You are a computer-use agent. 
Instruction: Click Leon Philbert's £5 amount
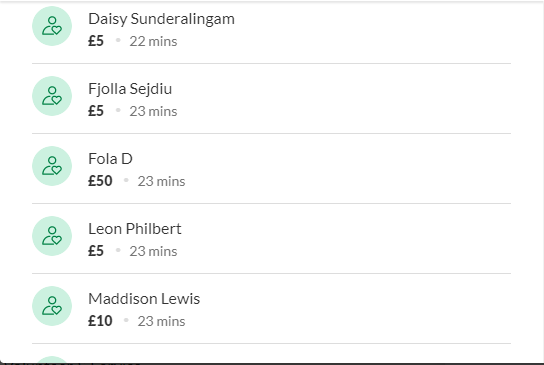pos(96,251)
